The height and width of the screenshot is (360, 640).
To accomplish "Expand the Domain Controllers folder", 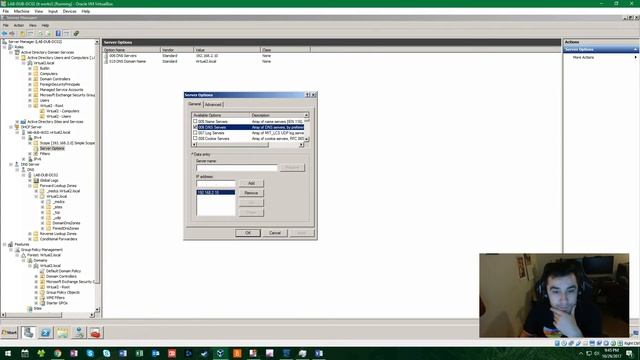I will (30, 79).
